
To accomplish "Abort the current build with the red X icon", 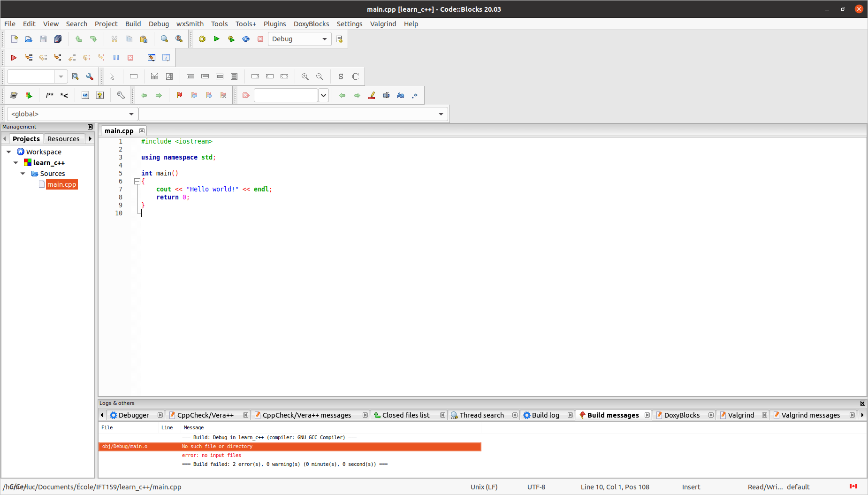I will click(260, 39).
